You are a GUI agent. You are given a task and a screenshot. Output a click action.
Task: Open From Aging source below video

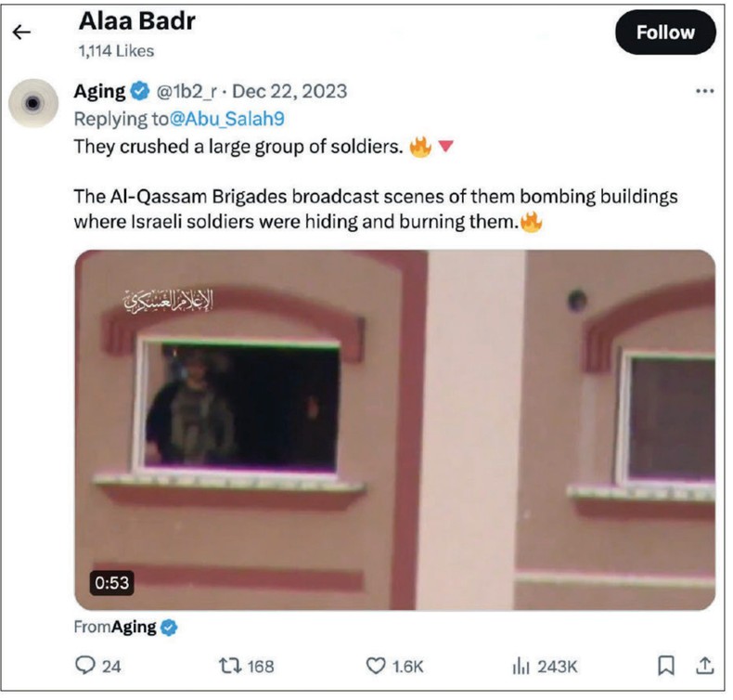pyautogui.click(x=115, y=627)
